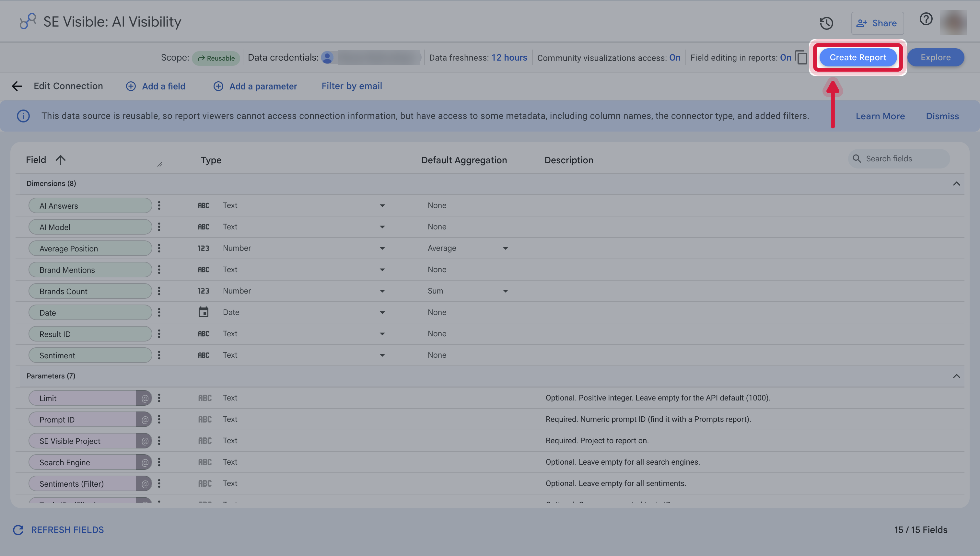The height and width of the screenshot is (556, 980).
Task: Toggle Field editing in reports On
Action: [x=785, y=57]
